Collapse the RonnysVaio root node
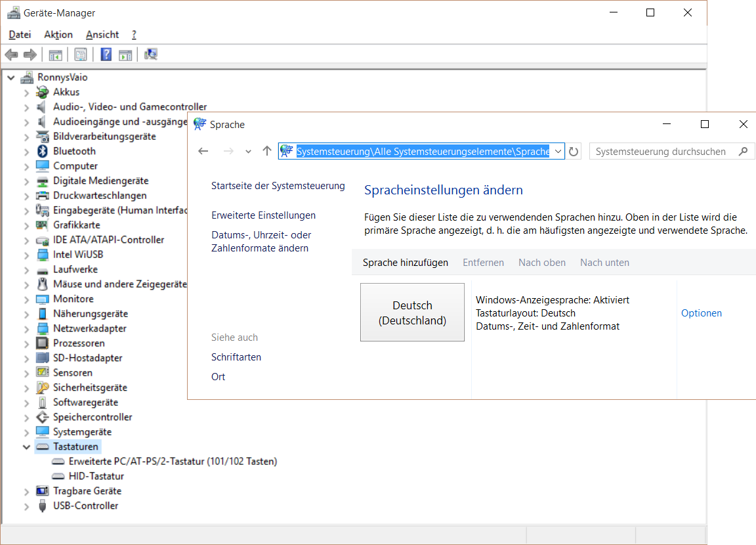 [x=11, y=77]
